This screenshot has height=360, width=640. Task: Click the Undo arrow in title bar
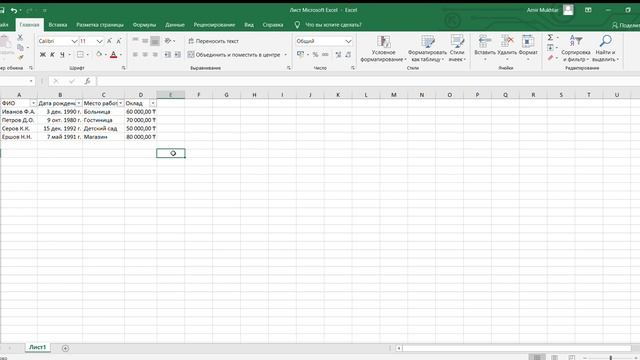(x=14, y=10)
